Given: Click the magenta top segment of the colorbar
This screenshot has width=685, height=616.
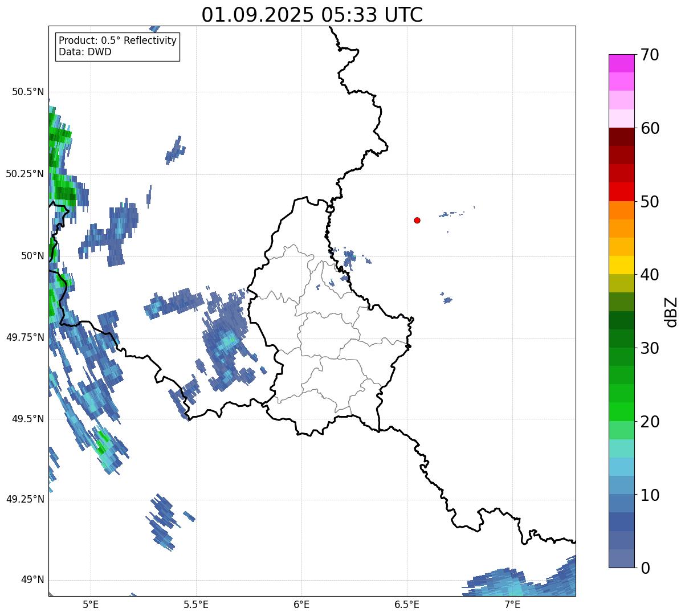Looking at the screenshot, I should (x=621, y=63).
